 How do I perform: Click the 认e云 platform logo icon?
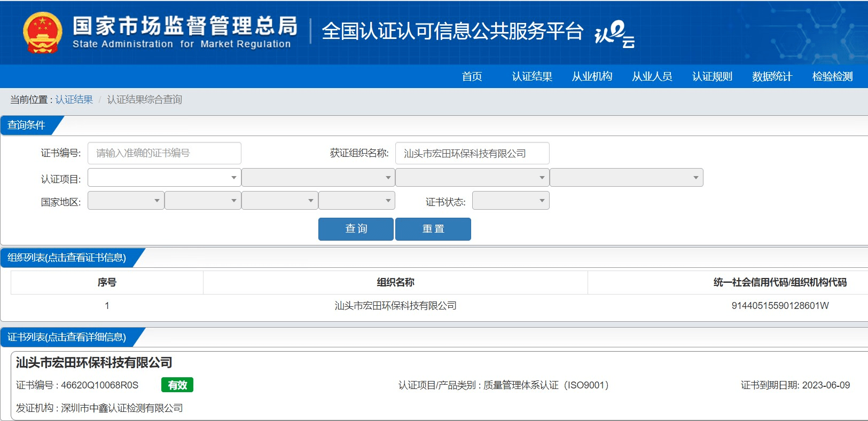point(614,34)
